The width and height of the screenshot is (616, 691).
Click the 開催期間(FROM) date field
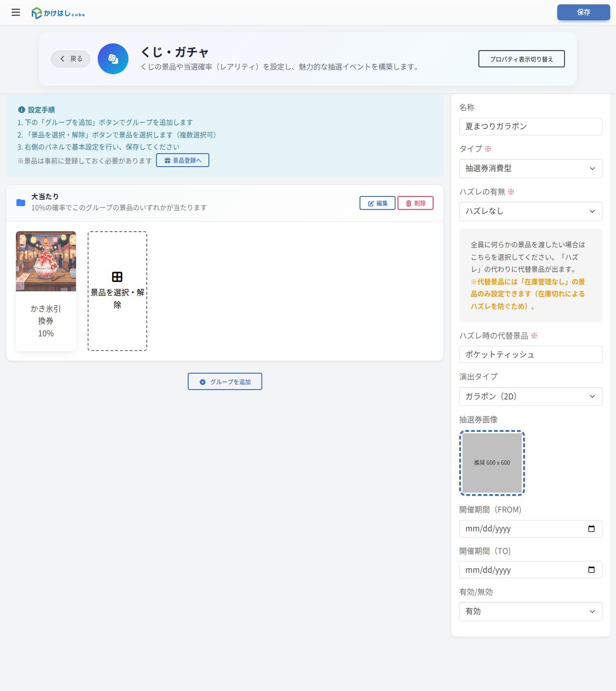pos(530,529)
